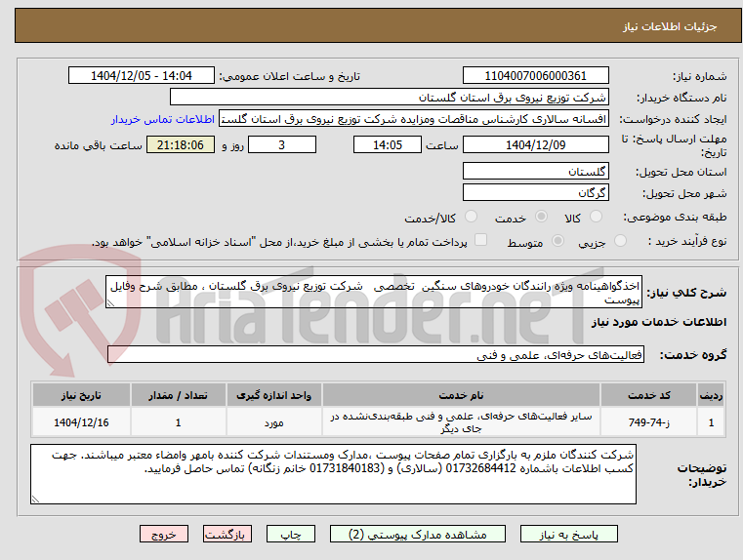
Task: Click the delivery city field گرگان
Action: pyautogui.click(x=535, y=192)
